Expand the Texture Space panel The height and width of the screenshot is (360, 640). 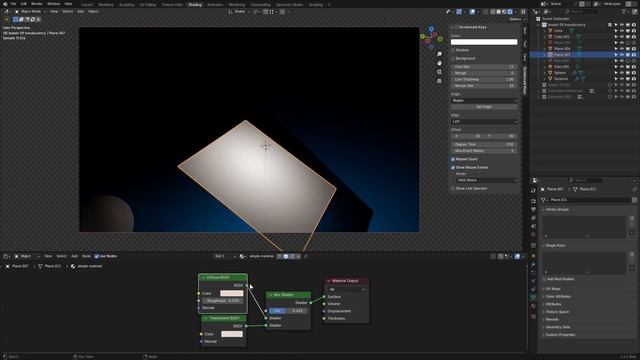558,312
